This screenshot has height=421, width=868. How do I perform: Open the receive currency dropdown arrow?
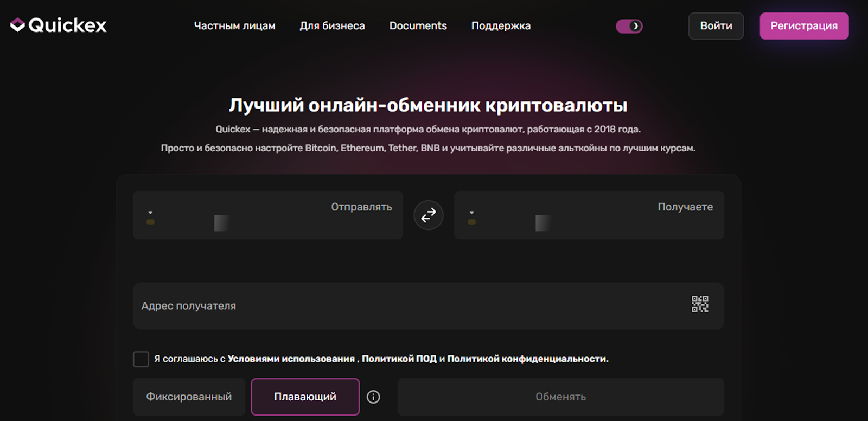tap(471, 212)
